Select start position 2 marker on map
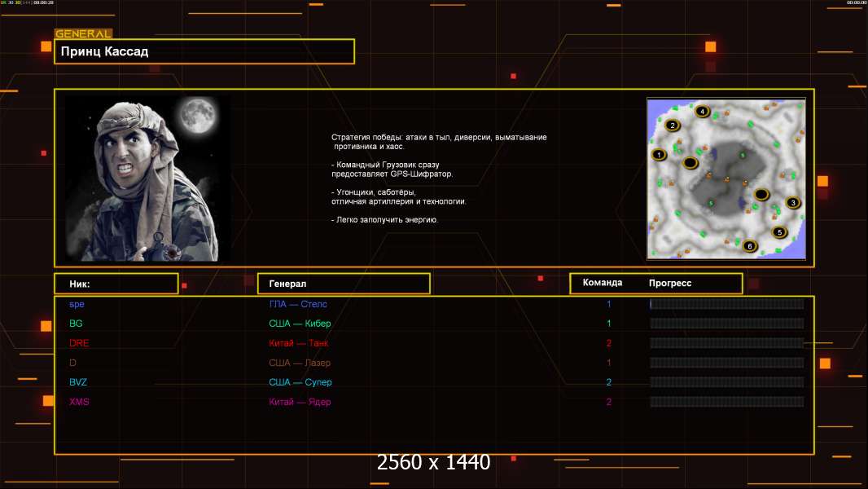The width and height of the screenshot is (868, 489). click(x=672, y=126)
